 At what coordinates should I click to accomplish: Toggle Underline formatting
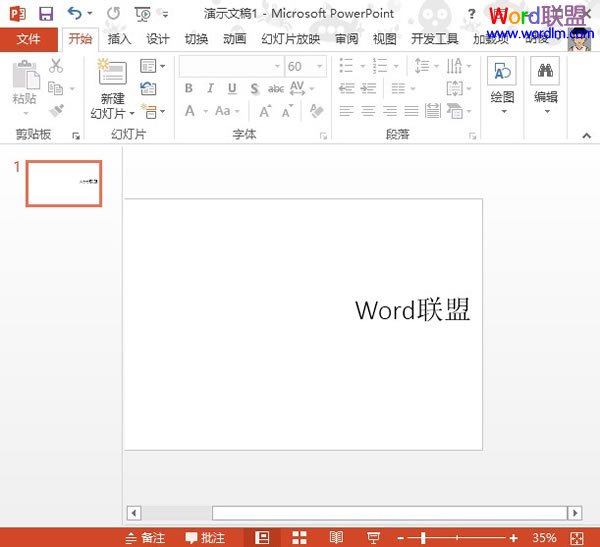point(232,88)
